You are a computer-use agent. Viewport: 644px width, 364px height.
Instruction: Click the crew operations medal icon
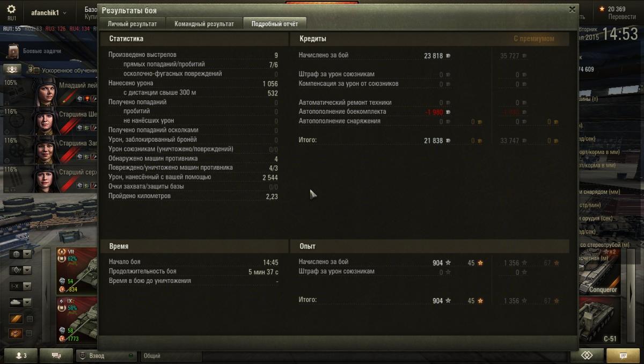click(12, 70)
